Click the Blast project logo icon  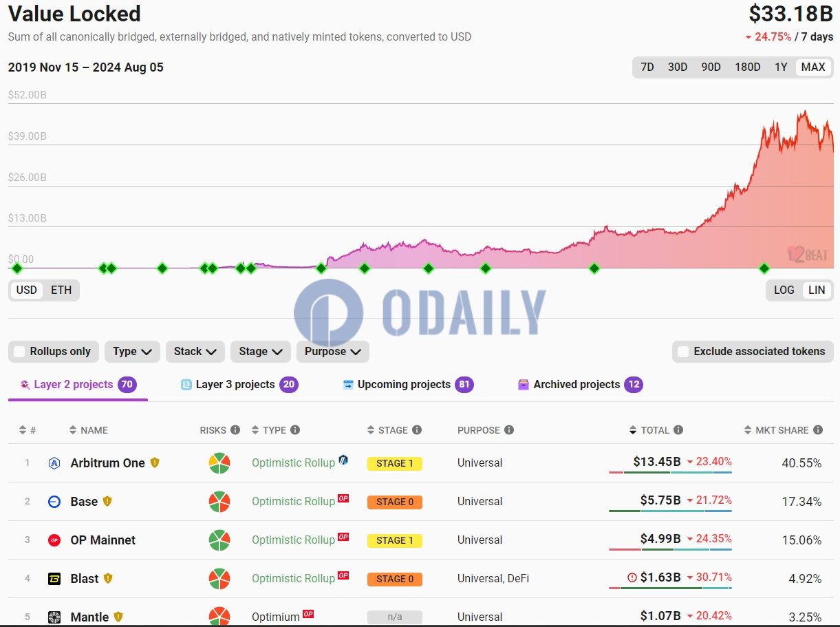tap(54, 579)
